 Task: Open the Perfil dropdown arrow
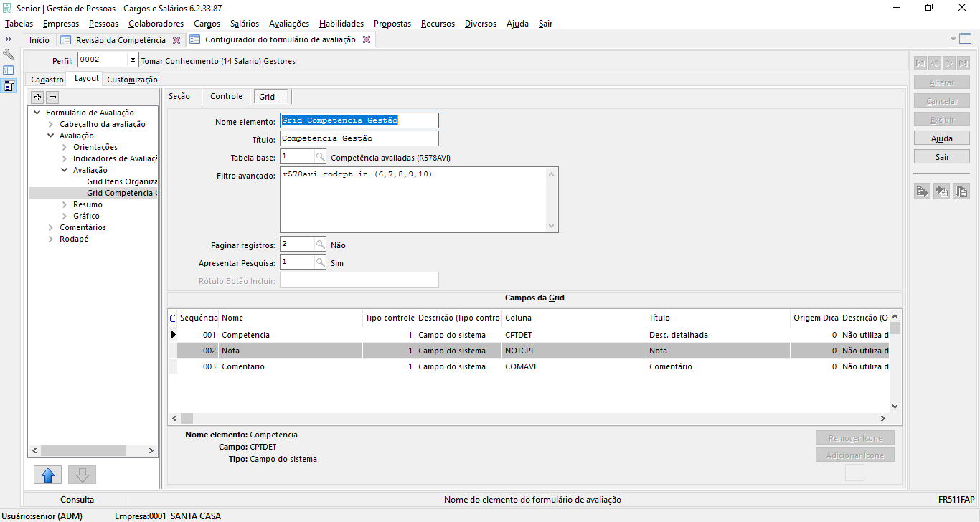pos(133,60)
